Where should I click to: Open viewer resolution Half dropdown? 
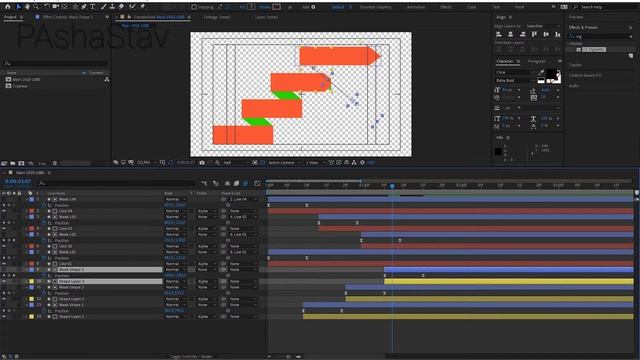coord(236,162)
